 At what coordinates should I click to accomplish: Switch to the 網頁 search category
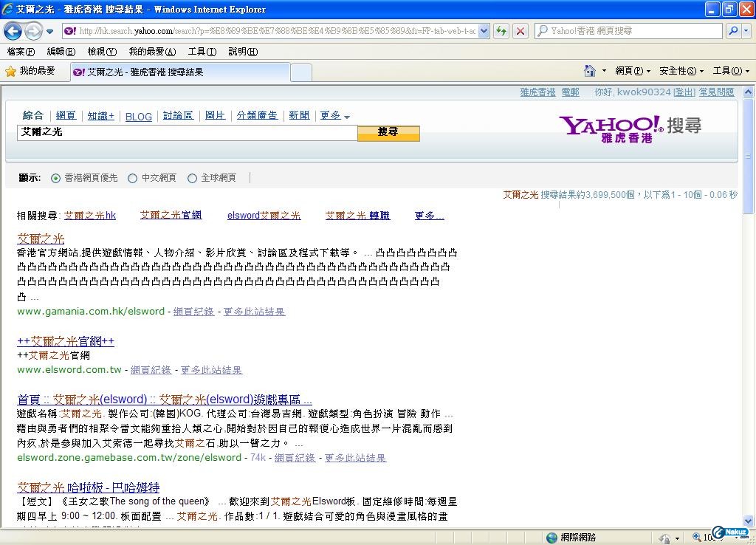point(66,115)
